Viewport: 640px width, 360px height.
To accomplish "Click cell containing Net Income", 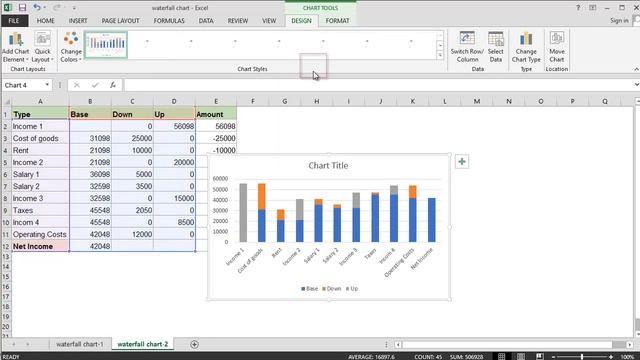I will tap(40, 247).
